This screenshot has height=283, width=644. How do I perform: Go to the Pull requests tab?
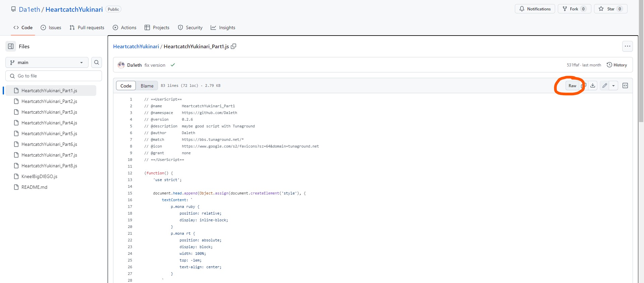point(87,27)
